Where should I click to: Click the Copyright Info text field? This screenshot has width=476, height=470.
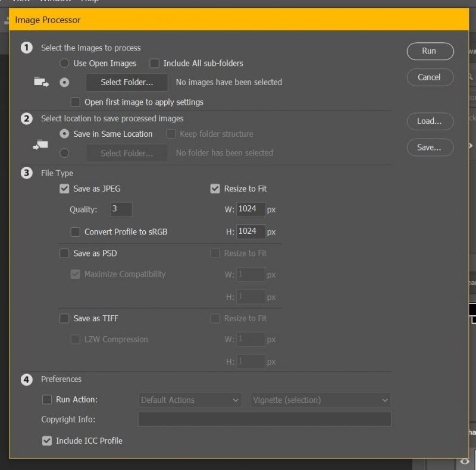click(264, 419)
